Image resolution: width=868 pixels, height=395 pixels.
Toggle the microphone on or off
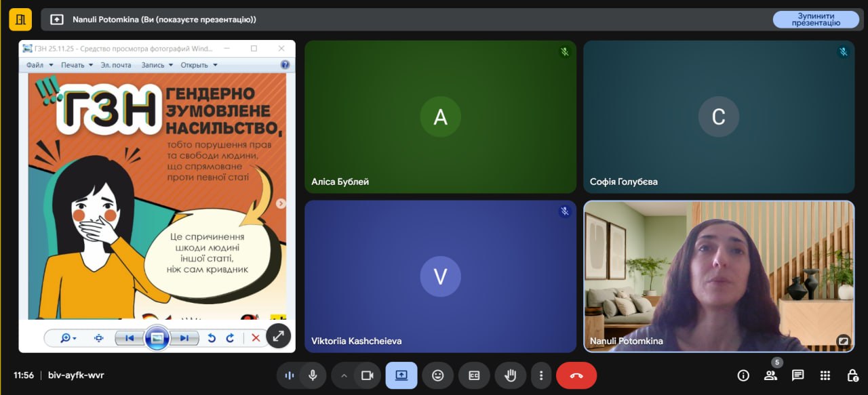[x=313, y=375]
